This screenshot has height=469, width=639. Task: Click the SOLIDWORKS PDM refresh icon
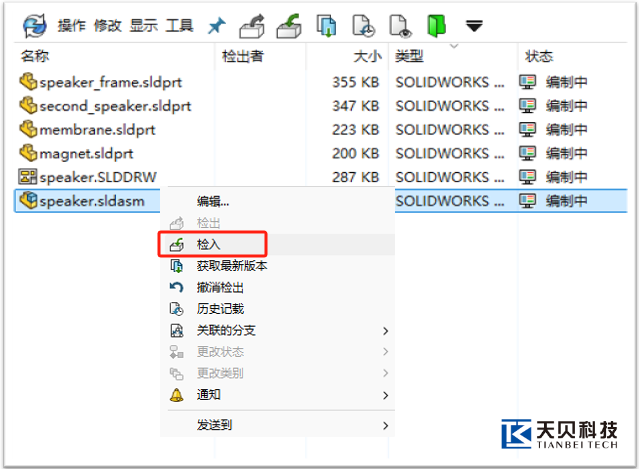click(x=34, y=26)
